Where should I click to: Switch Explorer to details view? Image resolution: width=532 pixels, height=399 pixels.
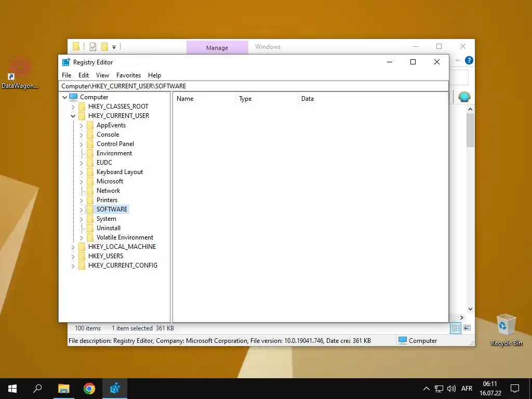coord(456,328)
